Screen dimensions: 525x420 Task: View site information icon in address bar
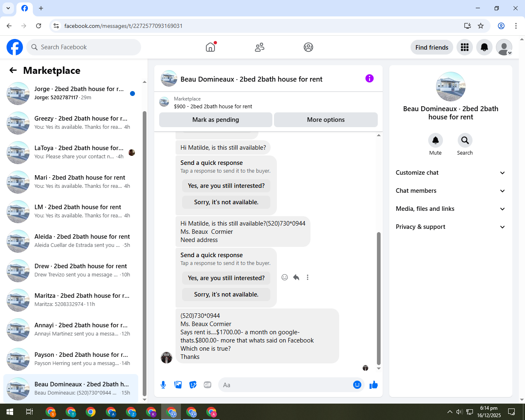[56, 26]
